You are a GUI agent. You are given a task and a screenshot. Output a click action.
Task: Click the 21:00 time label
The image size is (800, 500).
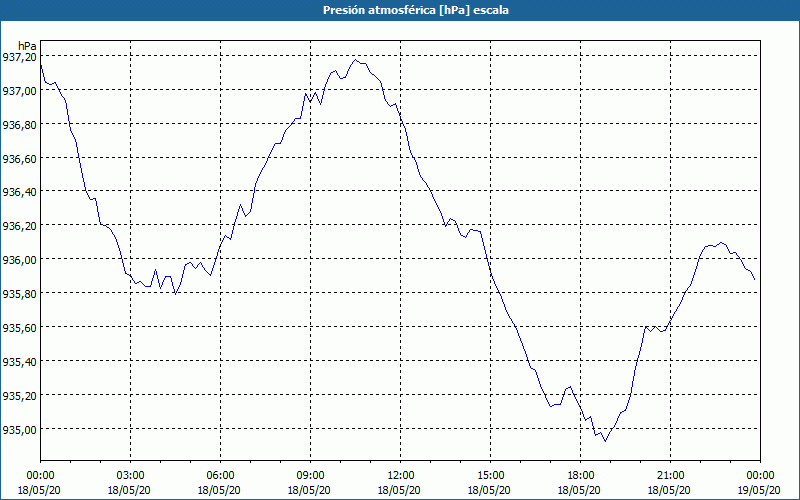click(x=670, y=476)
